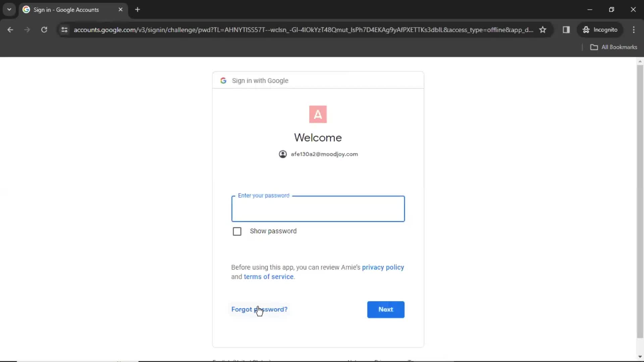The image size is (644, 362).
Task: Toggle the Show password checkbox
Action: pyautogui.click(x=237, y=231)
